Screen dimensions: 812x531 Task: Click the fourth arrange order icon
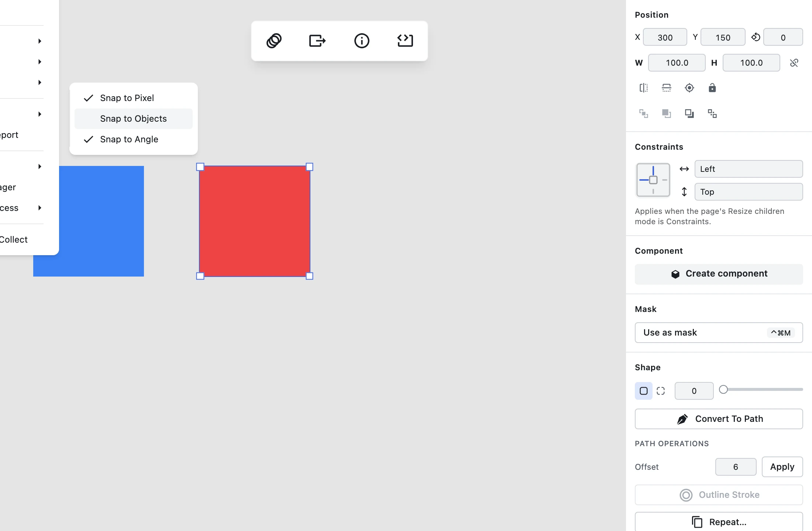[712, 114]
